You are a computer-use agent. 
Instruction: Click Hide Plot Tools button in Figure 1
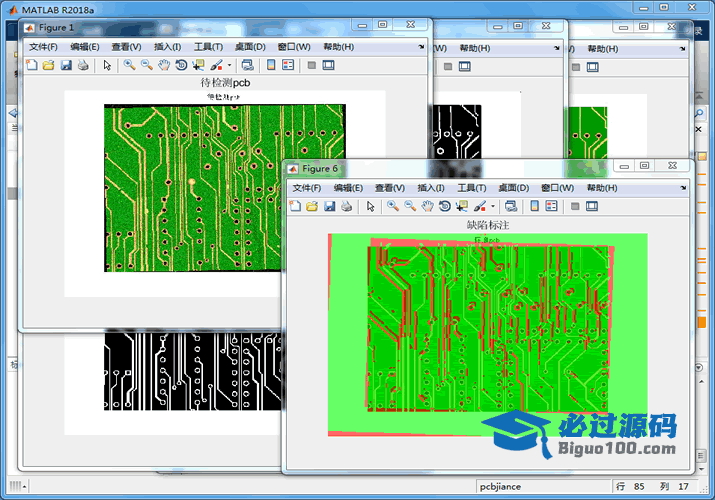[312, 65]
